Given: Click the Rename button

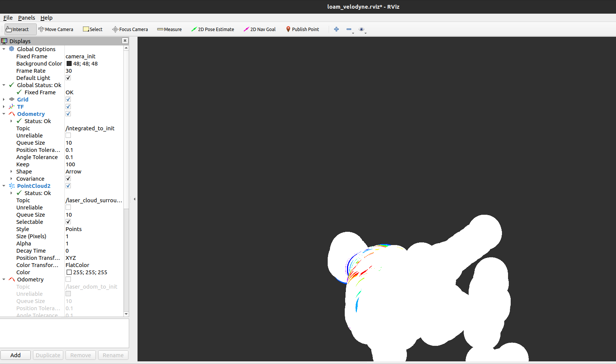Looking at the screenshot, I should click(113, 355).
